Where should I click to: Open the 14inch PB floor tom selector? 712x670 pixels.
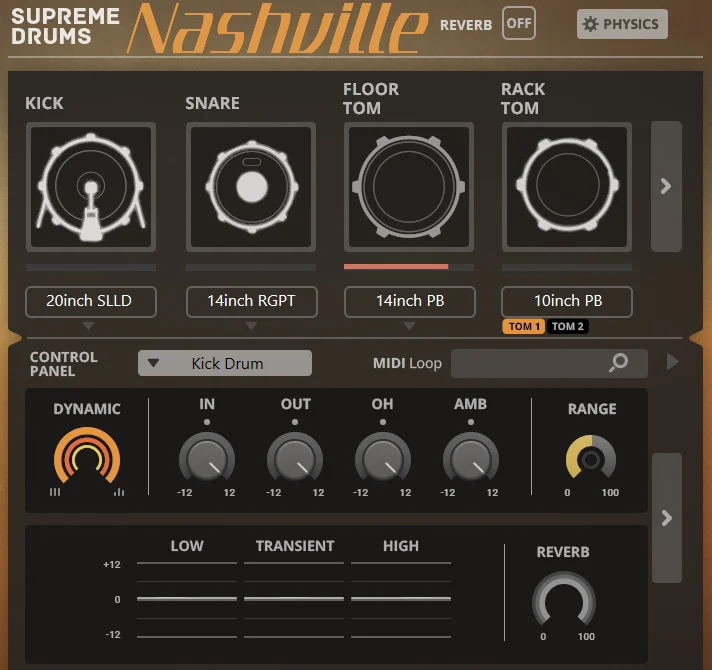410,301
